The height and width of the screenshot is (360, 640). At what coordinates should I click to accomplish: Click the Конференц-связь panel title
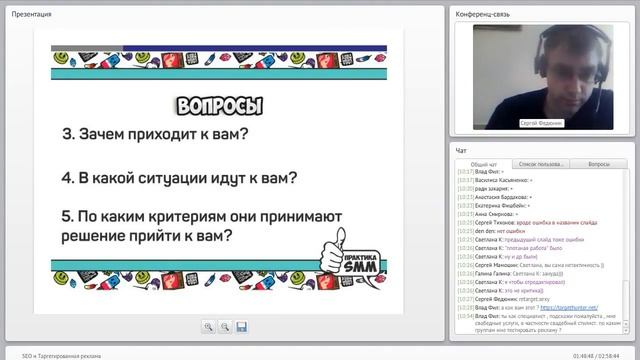point(482,14)
